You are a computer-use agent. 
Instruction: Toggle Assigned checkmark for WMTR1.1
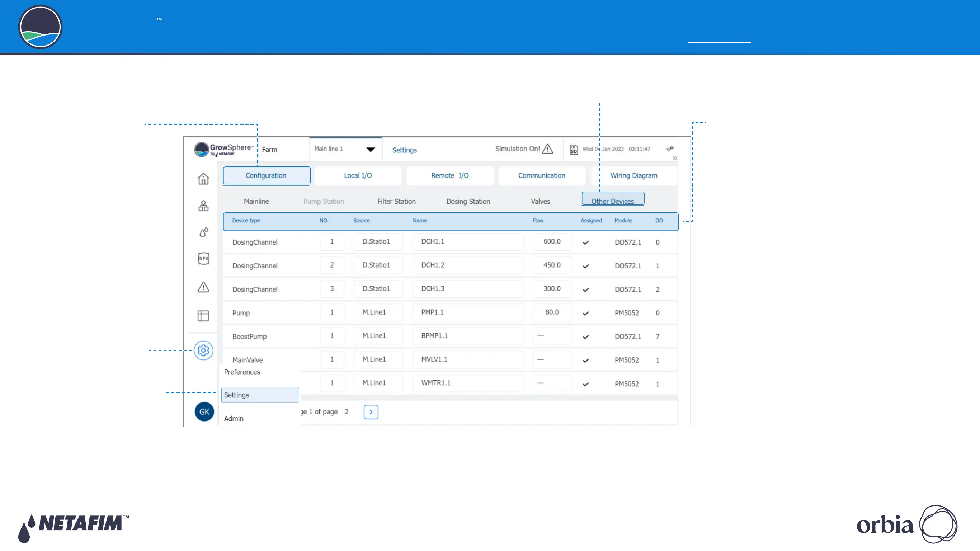(x=586, y=384)
